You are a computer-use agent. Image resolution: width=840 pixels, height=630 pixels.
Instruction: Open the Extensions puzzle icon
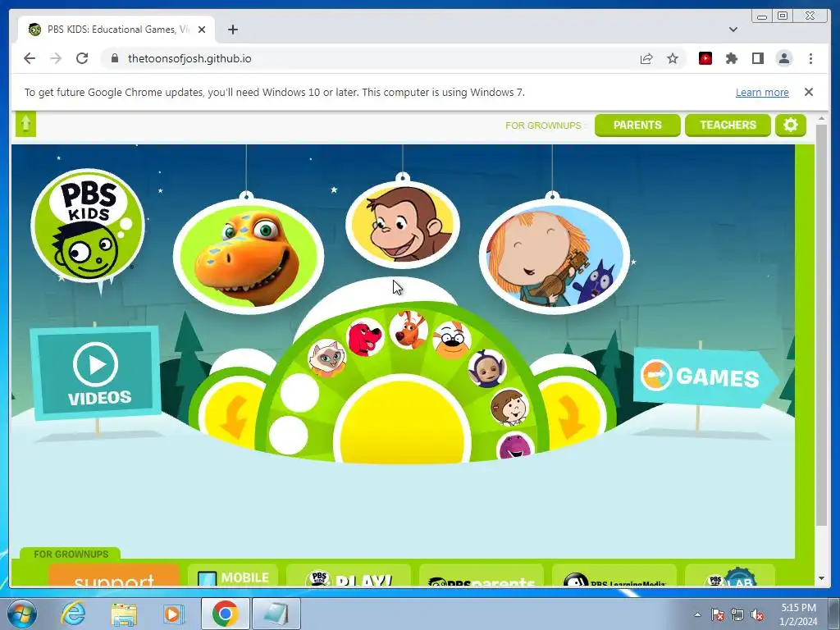(x=731, y=58)
